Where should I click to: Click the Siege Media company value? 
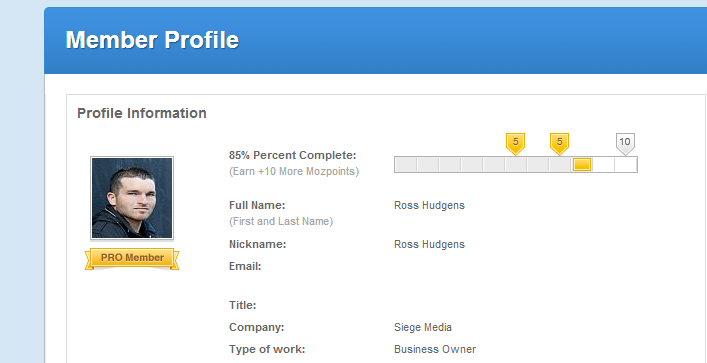coord(423,327)
